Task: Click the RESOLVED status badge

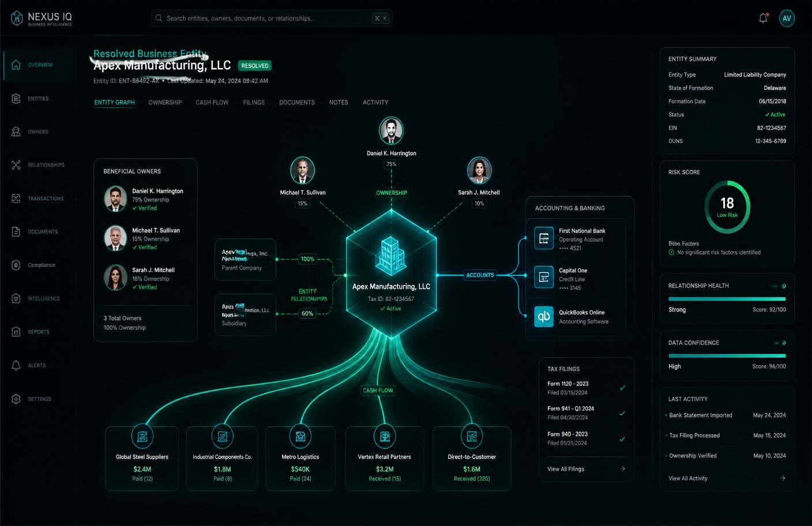Action: 255,66
